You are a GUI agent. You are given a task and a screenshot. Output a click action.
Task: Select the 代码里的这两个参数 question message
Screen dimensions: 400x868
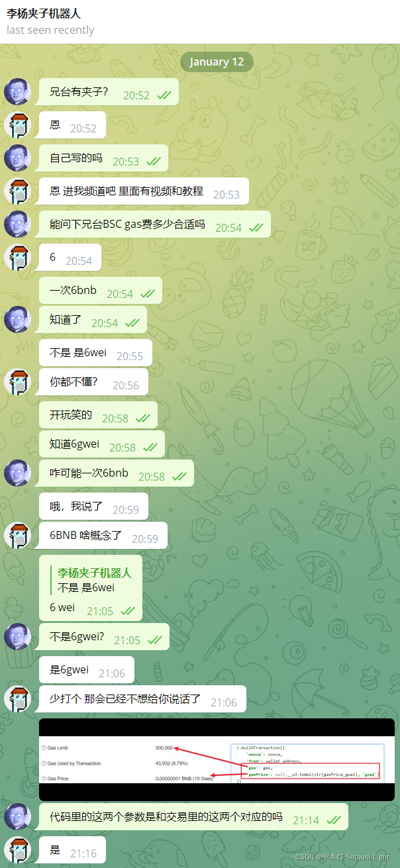coord(193,816)
